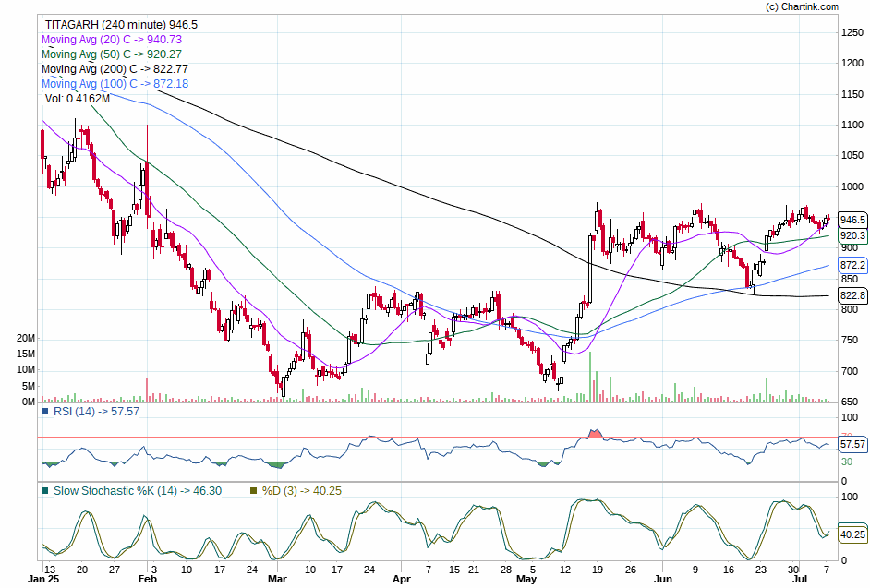Click the Feb month axis label
Screen dimensions: 870x588
click(148, 579)
